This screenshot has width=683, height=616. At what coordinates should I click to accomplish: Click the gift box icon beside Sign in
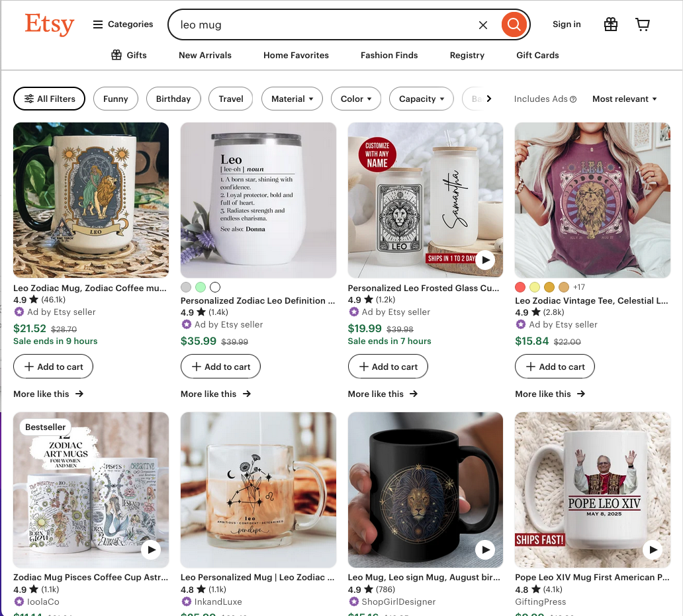click(x=610, y=24)
